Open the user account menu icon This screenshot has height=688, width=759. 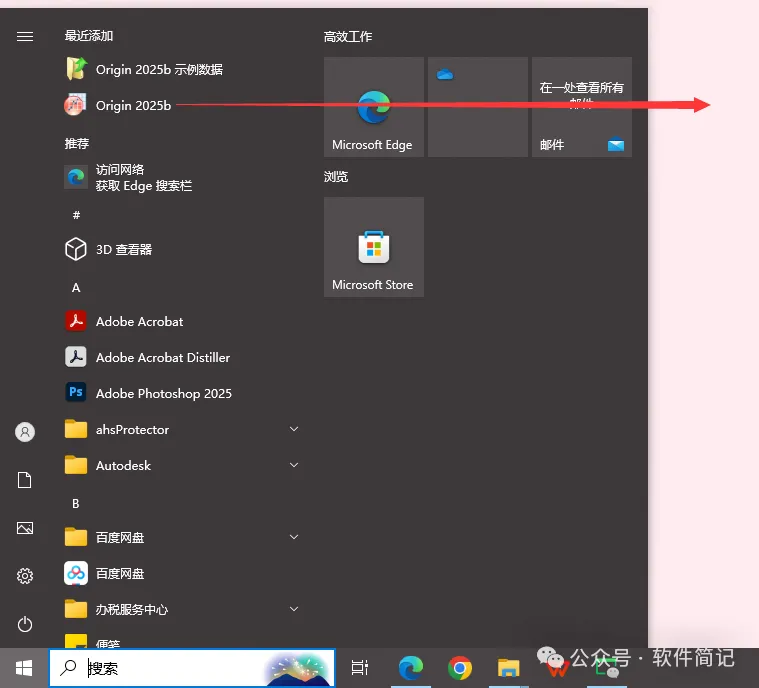click(25, 431)
